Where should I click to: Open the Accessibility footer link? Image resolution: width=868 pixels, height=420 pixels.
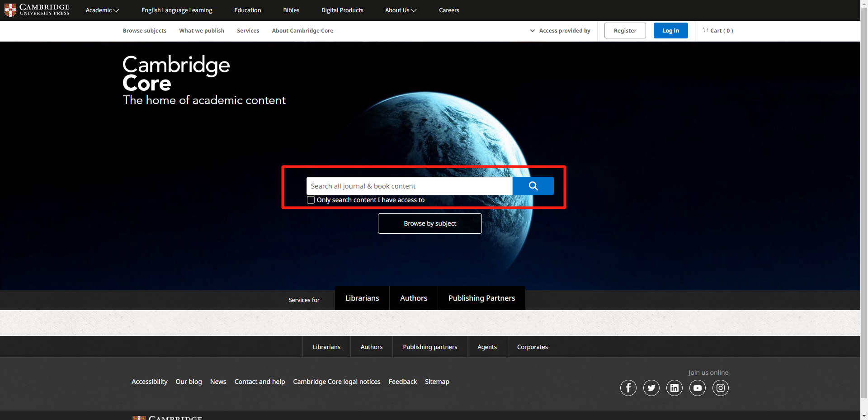tap(150, 382)
